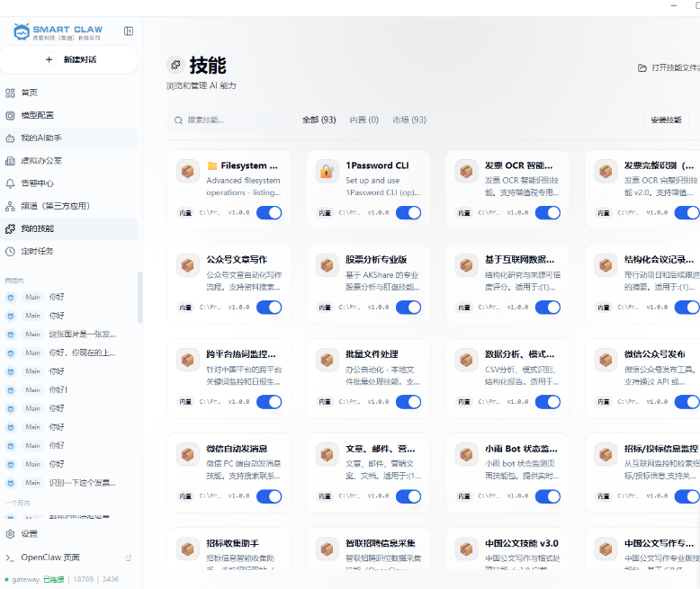Toggle off the 股票分析专业版 skill
This screenshot has height=589, width=700.
[408, 307]
